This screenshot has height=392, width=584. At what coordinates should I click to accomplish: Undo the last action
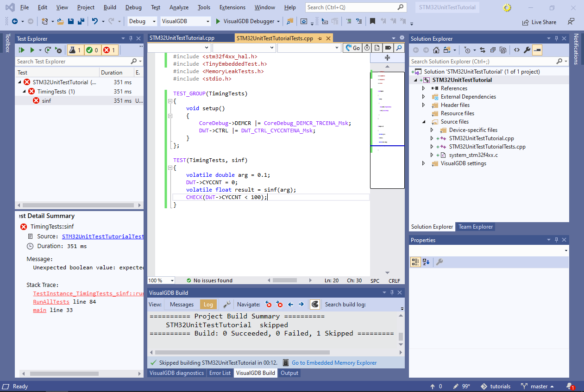(95, 21)
